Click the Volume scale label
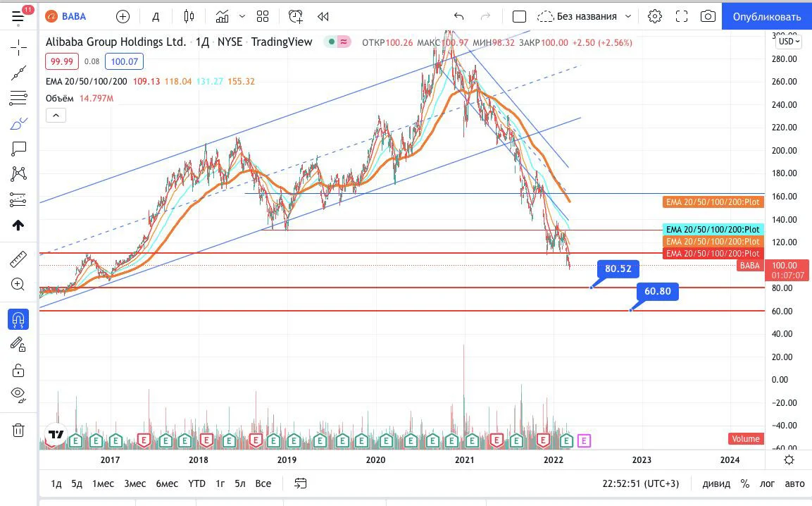Viewport: 812px width, 506px height. pos(745,438)
